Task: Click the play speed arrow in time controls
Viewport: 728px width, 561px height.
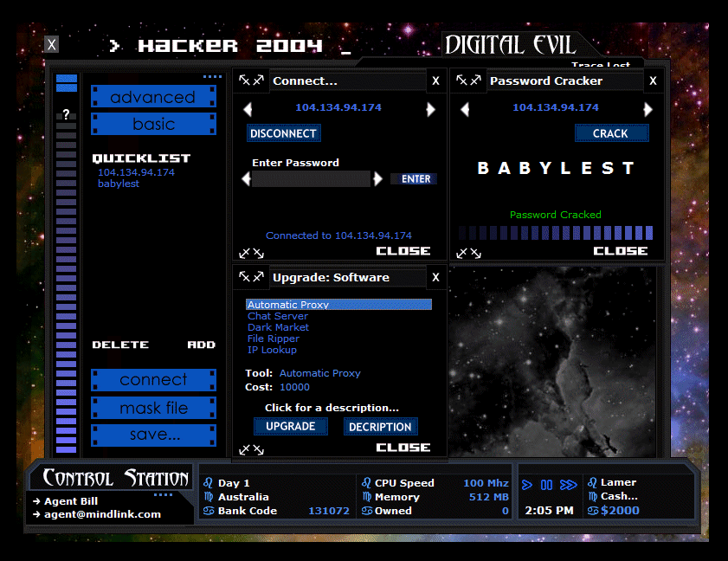Action: pyautogui.click(x=527, y=484)
